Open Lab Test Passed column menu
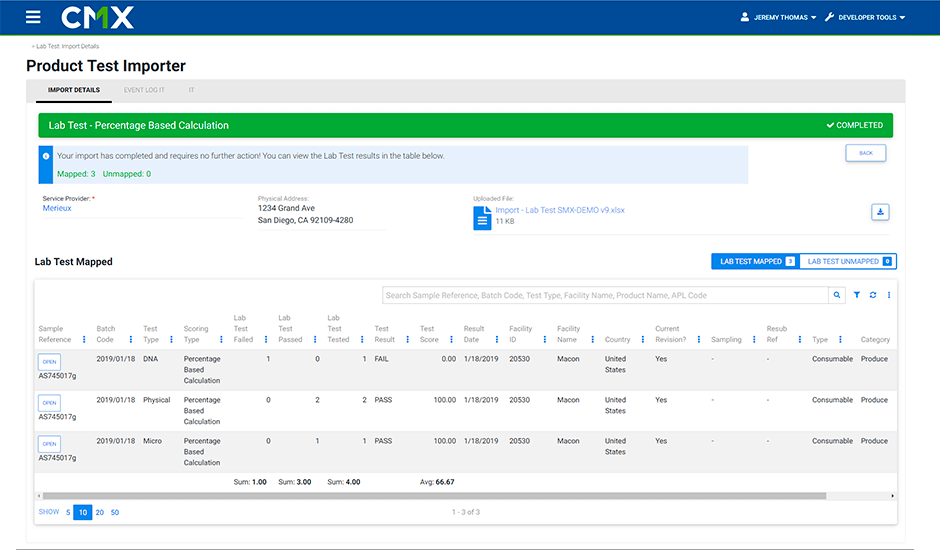This screenshot has width=940, height=550. (x=315, y=339)
